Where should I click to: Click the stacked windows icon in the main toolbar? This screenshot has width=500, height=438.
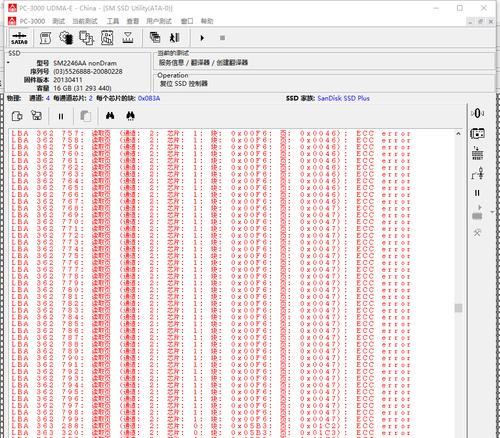(x=155, y=38)
